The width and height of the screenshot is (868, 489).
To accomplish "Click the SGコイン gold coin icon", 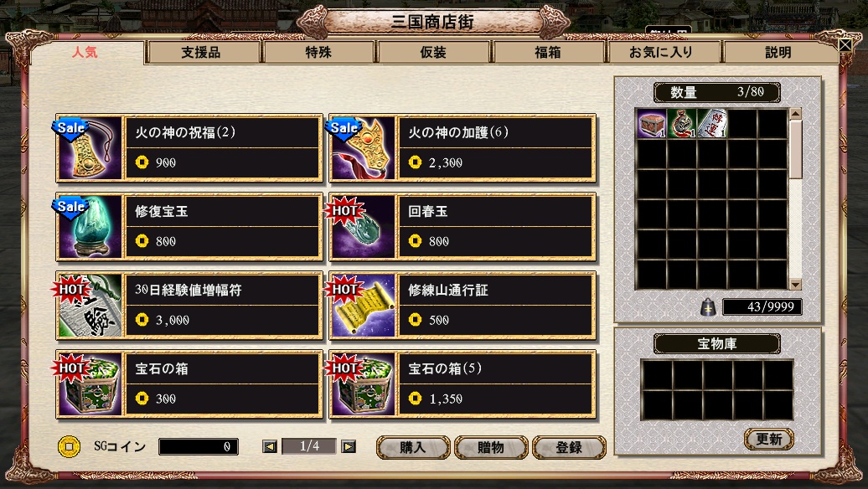I will [x=70, y=446].
